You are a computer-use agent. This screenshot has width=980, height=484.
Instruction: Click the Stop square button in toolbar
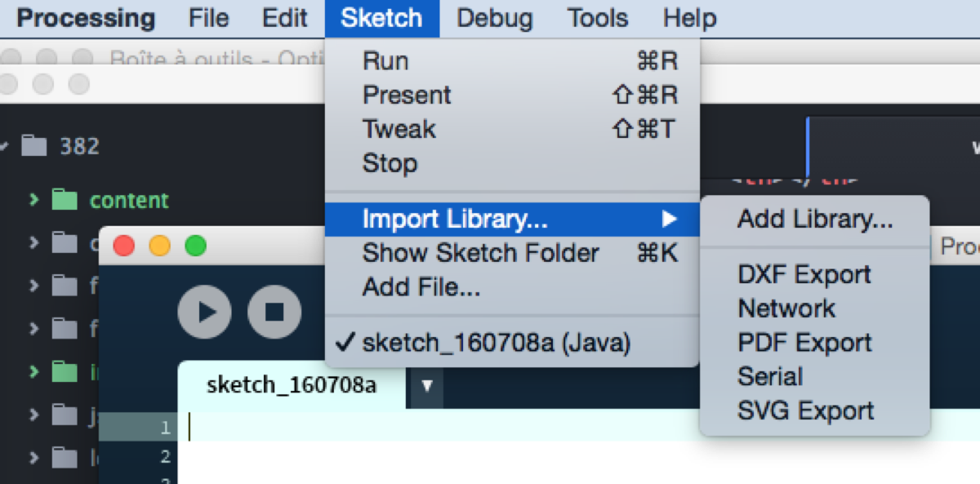pyautogui.click(x=274, y=312)
